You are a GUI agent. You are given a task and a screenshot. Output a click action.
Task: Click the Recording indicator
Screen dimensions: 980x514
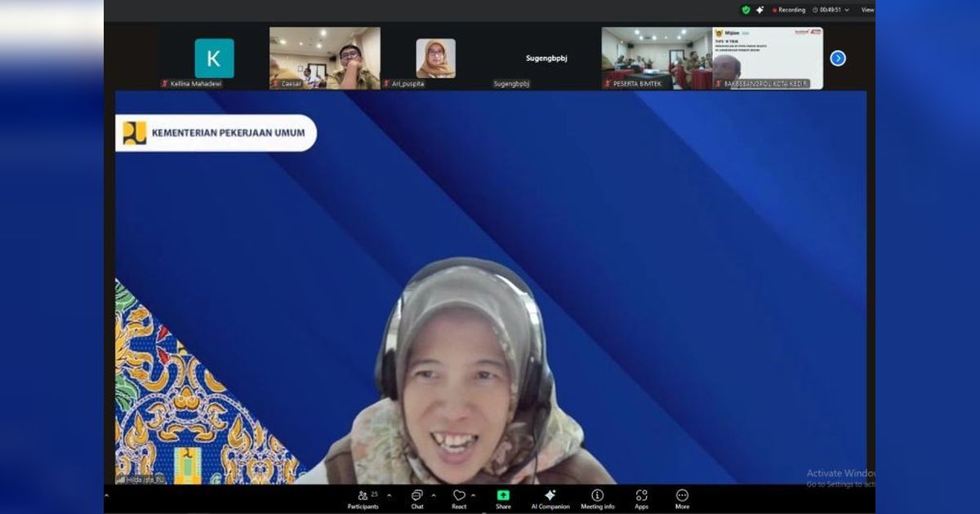789,10
